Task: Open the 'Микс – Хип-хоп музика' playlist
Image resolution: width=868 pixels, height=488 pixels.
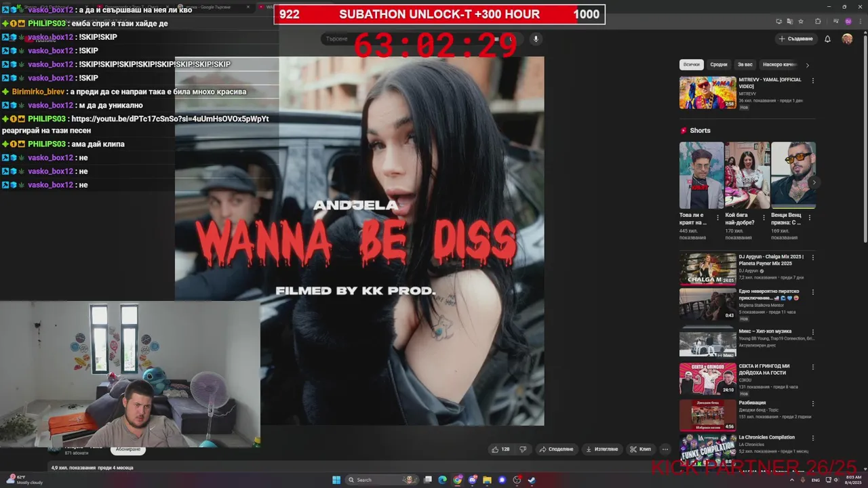Action: coord(707,343)
